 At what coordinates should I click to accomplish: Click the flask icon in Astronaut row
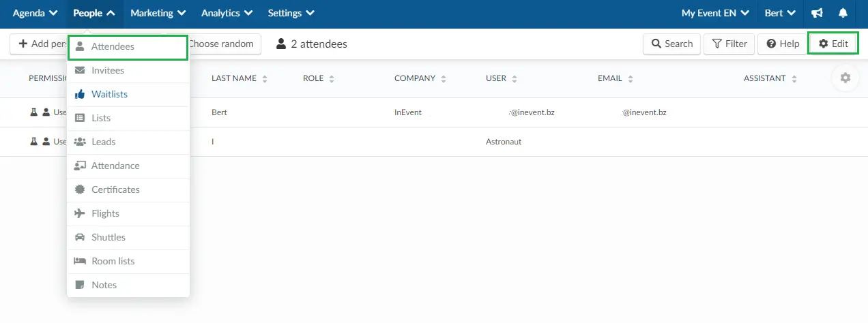[x=33, y=142]
